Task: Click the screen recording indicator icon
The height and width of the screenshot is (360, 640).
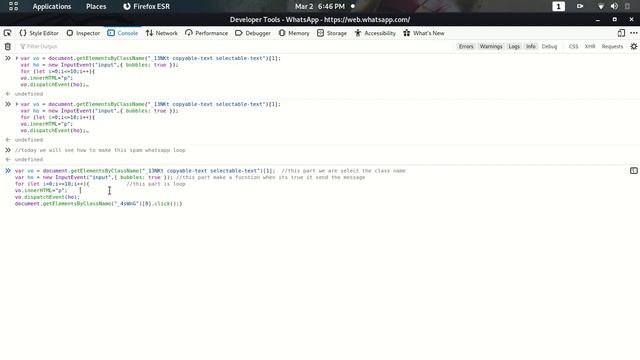Action: (580, 7)
